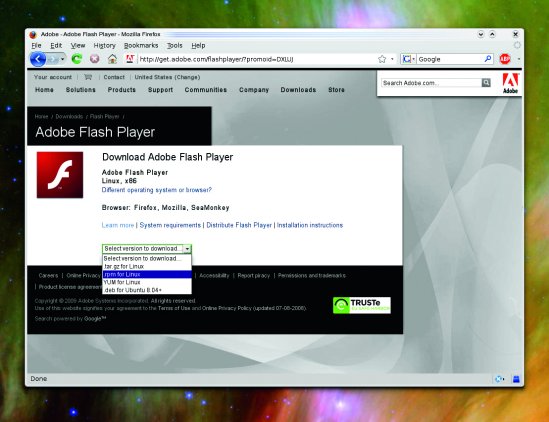Open the shopping cart icon on Adobe header
This screenshot has height=422, width=549.
click(x=88, y=77)
